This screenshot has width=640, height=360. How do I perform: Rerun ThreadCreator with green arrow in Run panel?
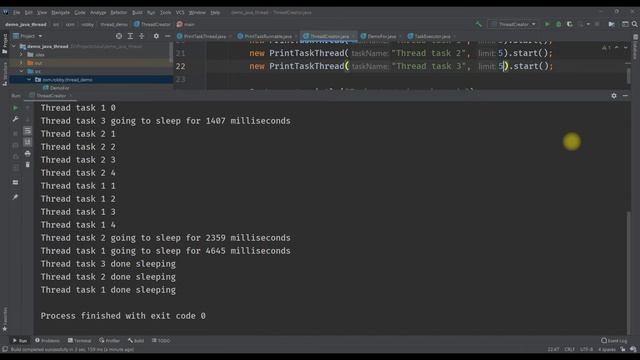(x=15, y=108)
